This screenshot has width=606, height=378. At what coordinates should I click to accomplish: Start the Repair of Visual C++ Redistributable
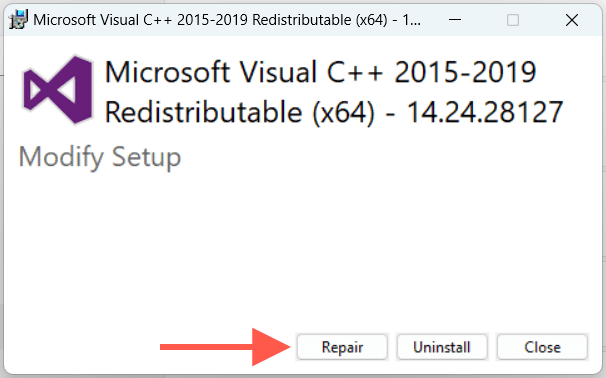342,347
